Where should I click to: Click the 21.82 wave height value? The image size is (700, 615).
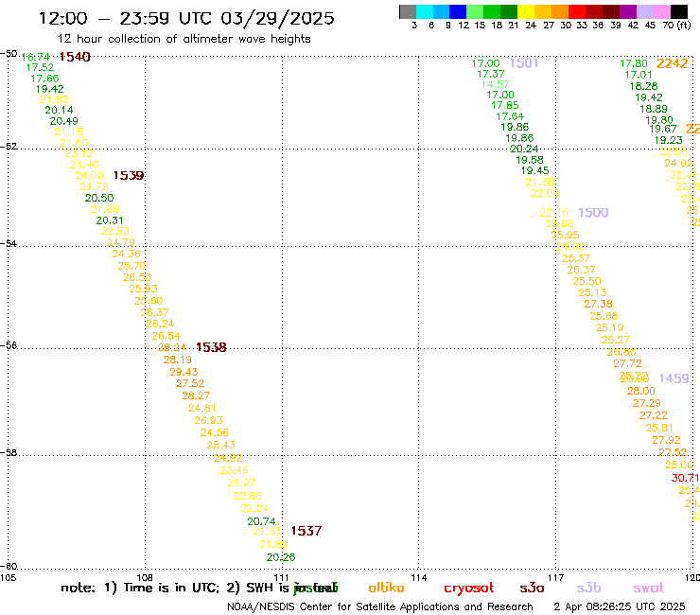[54, 99]
